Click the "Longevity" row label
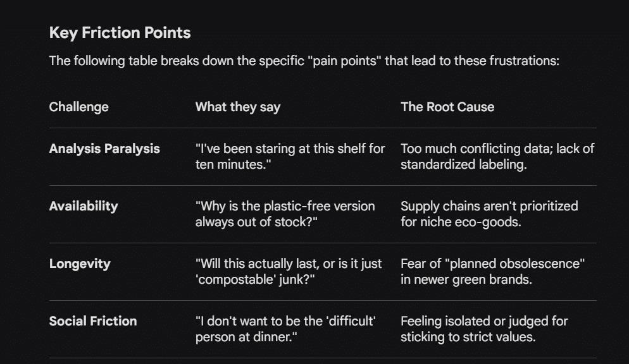 pyautogui.click(x=80, y=264)
